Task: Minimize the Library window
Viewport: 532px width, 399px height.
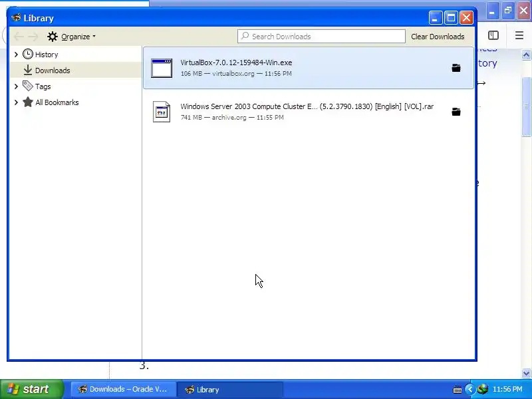Action: (436, 18)
